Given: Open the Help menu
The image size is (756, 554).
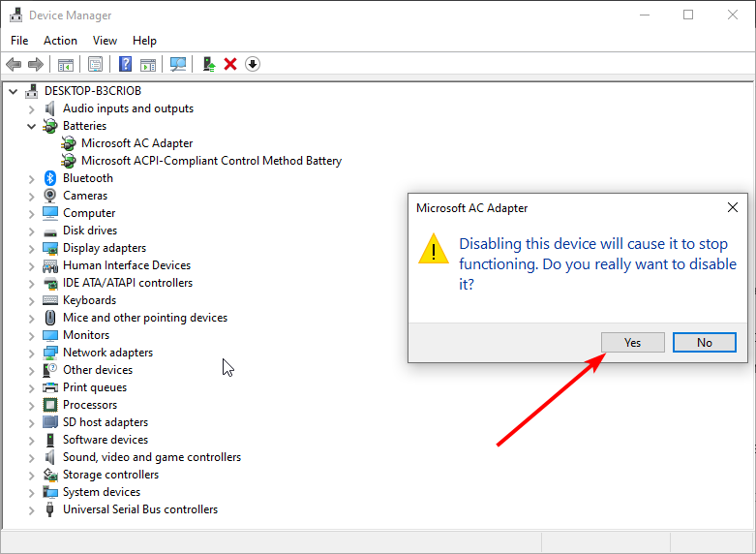Looking at the screenshot, I should click(144, 41).
